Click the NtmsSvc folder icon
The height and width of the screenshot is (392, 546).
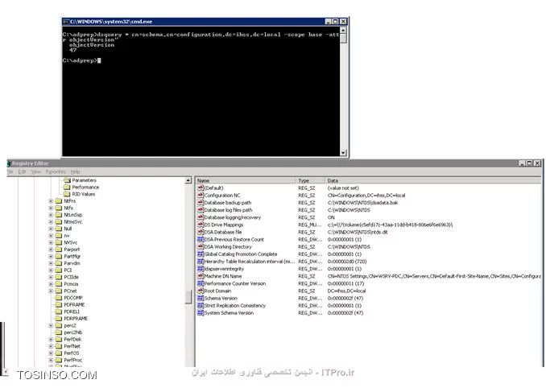click(59, 222)
